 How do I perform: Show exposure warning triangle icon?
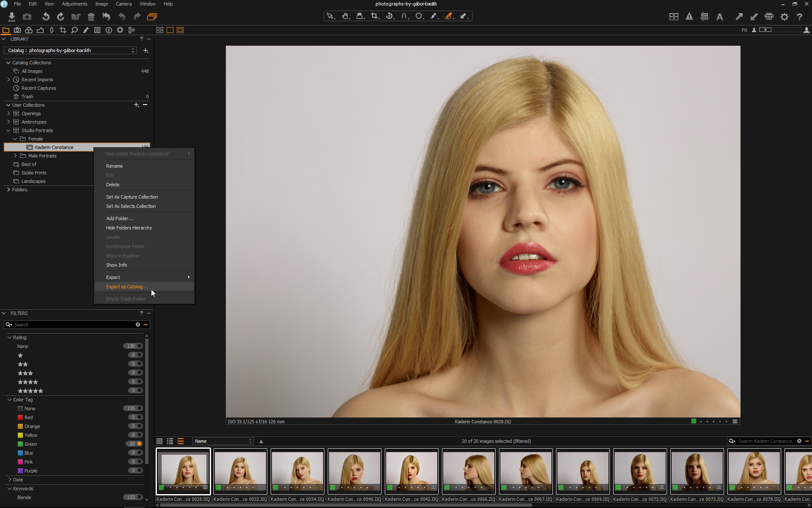click(689, 17)
